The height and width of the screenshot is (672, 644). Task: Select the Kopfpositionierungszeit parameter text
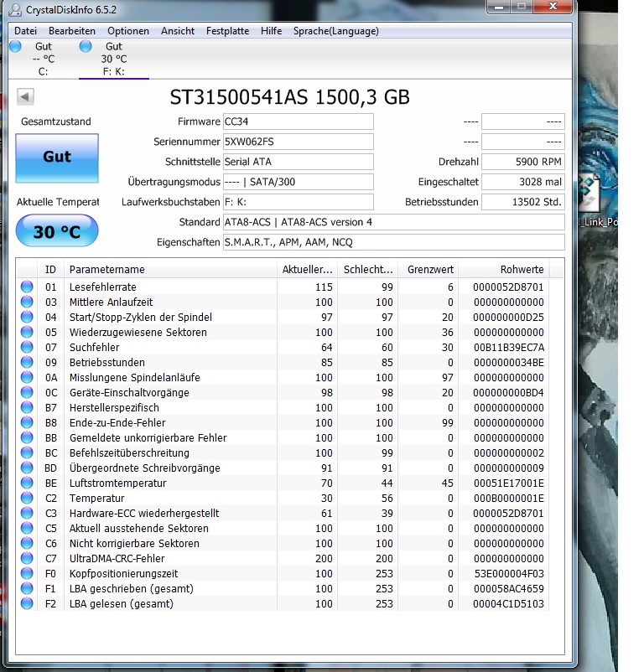(x=123, y=573)
